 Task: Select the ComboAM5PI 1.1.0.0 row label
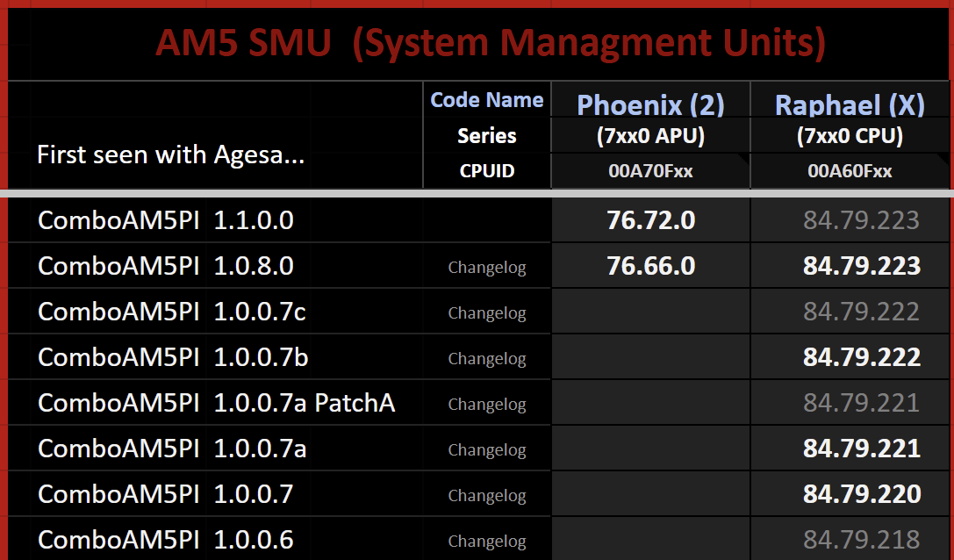(166, 220)
